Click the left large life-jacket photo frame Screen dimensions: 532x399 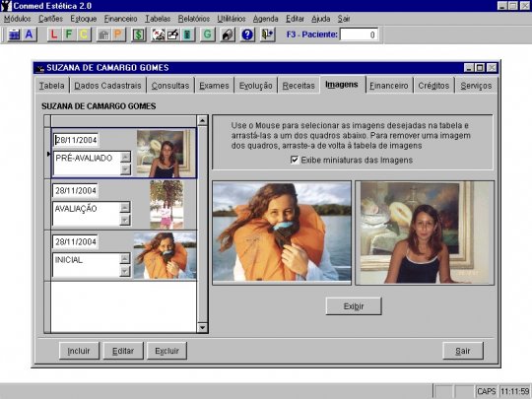[282, 233]
